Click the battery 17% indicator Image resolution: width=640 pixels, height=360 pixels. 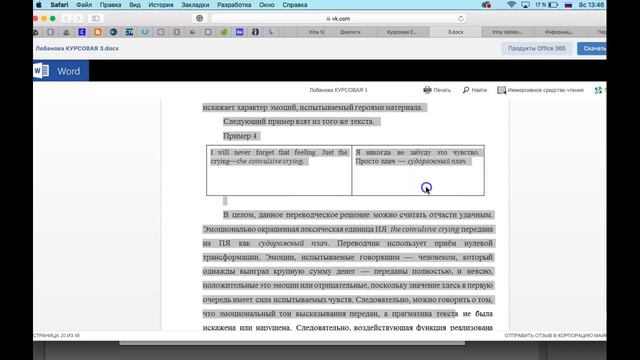tap(547, 5)
